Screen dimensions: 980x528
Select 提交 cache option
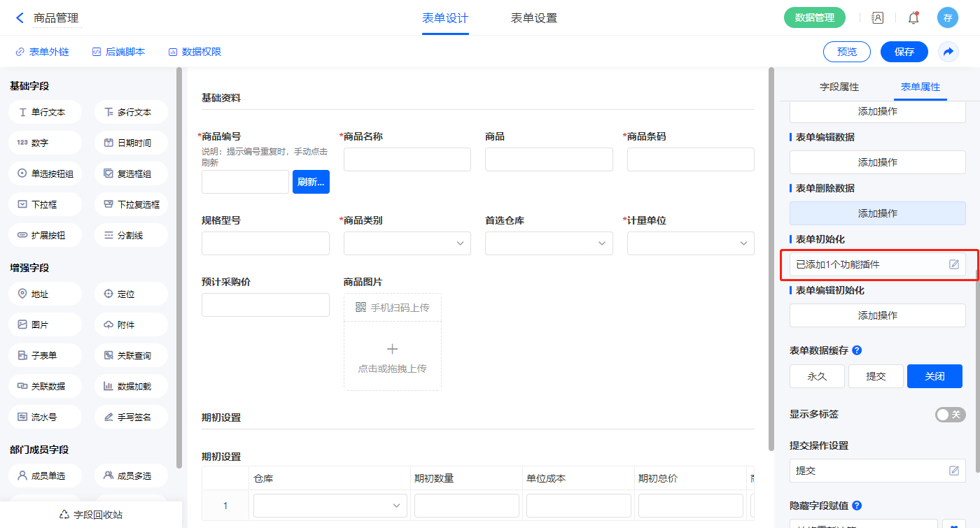click(876, 376)
